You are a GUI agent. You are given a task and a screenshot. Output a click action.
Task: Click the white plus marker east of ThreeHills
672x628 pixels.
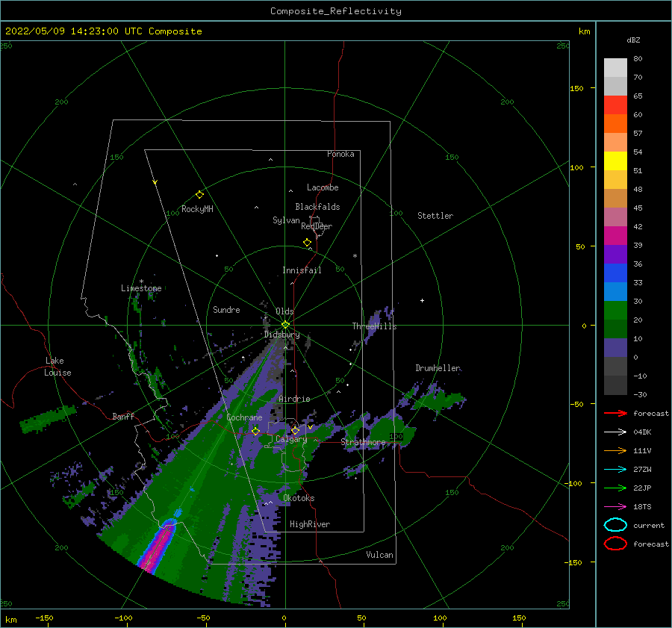422,300
